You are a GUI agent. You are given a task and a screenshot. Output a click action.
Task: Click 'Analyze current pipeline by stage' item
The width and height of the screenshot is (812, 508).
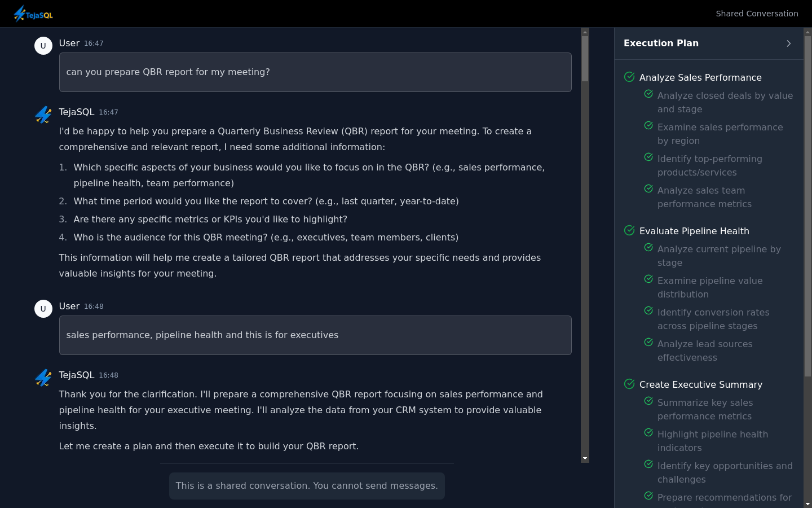coord(719,256)
